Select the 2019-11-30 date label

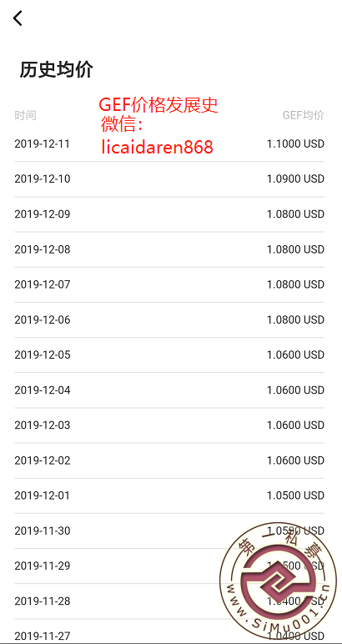click(43, 531)
